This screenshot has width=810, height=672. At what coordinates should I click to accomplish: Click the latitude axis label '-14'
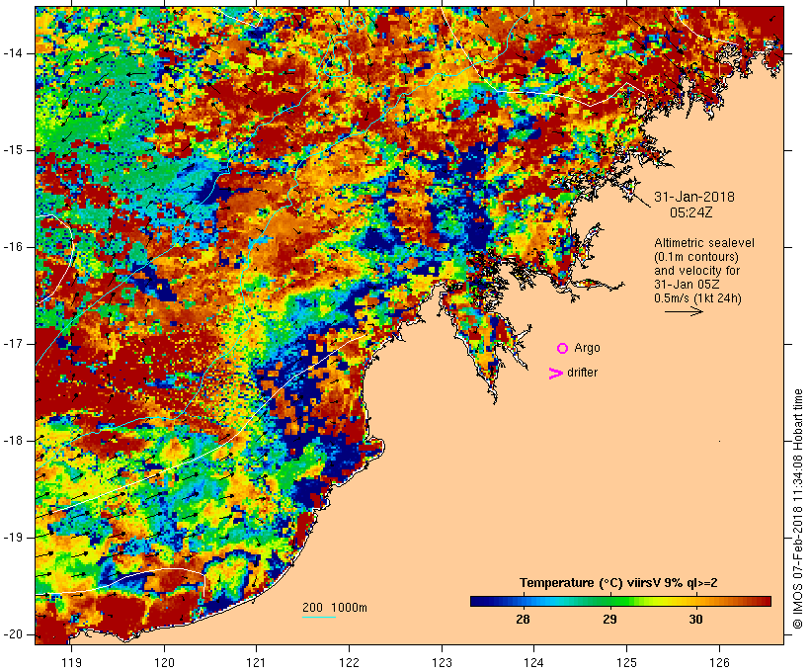(x=13, y=53)
